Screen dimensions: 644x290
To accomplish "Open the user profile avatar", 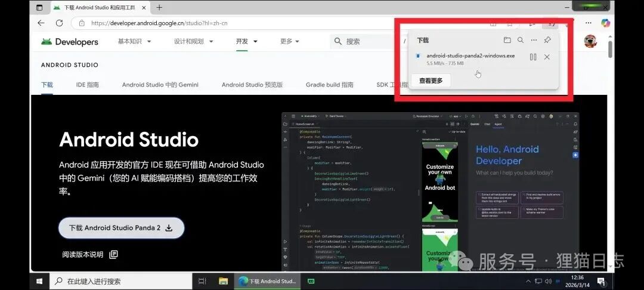I will 590,41.
